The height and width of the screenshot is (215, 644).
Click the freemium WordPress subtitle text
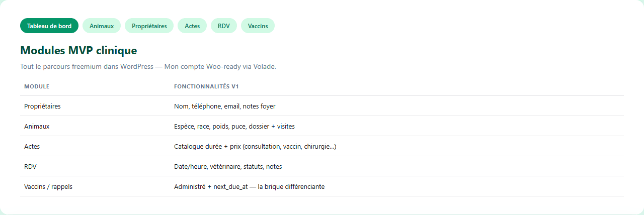pos(148,66)
